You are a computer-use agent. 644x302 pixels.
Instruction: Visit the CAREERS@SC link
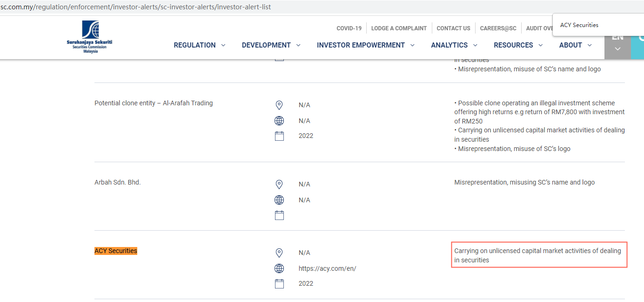498,28
